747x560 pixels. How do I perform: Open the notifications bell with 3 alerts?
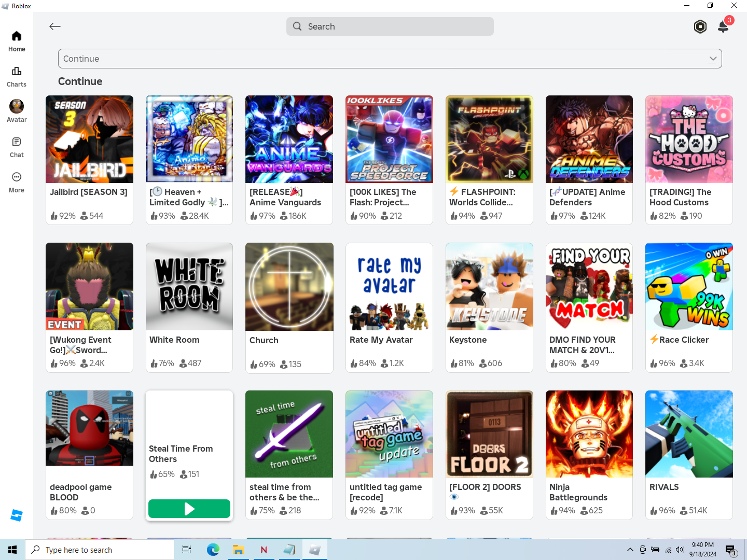[x=724, y=25]
